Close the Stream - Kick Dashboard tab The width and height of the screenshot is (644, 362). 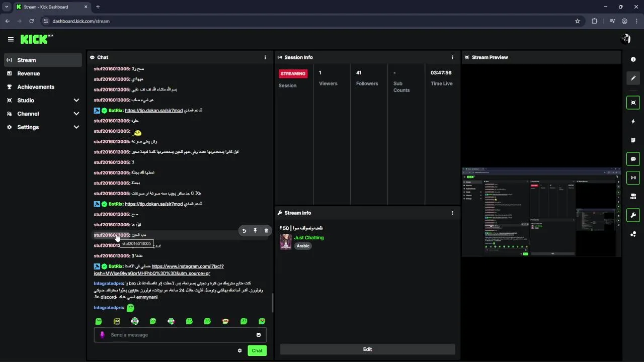[86, 7]
